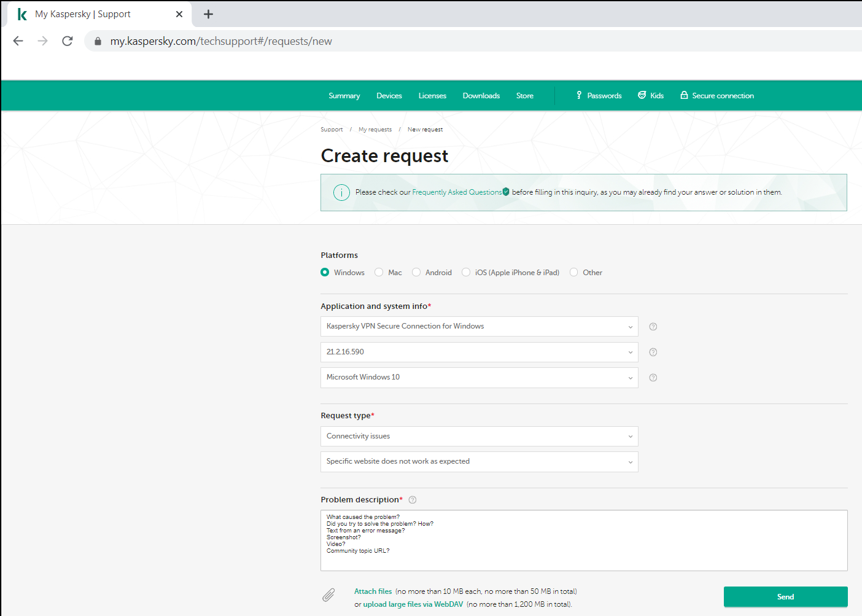Viewport: 862px width, 616px height.
Task: Open the version 21.2.16.590 dropdown
Action: pos(480,353)
